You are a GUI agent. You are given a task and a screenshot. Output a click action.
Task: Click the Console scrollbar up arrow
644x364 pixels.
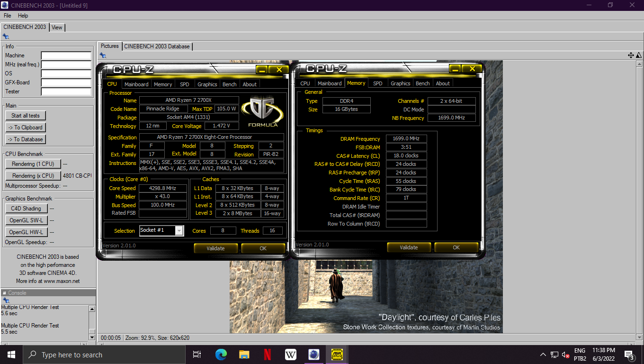[92, 309]
